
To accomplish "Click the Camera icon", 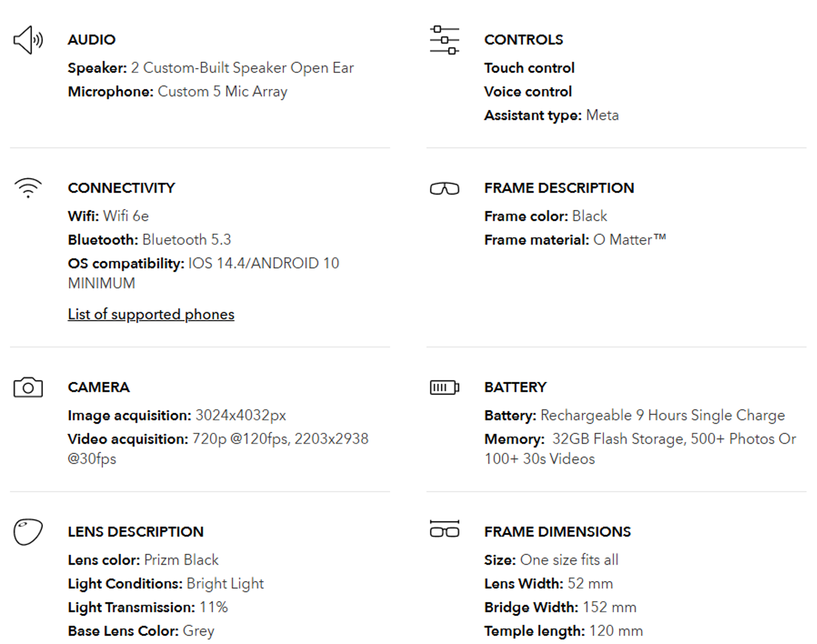I will coord(28,387).
